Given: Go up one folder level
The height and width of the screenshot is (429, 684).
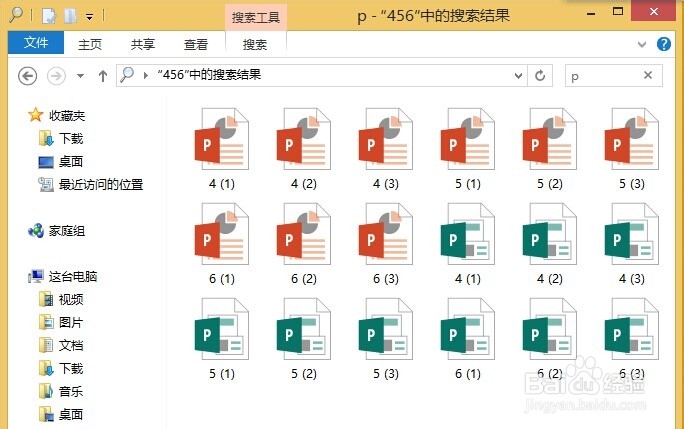Looking at the screenshot, I should [103, 76].
